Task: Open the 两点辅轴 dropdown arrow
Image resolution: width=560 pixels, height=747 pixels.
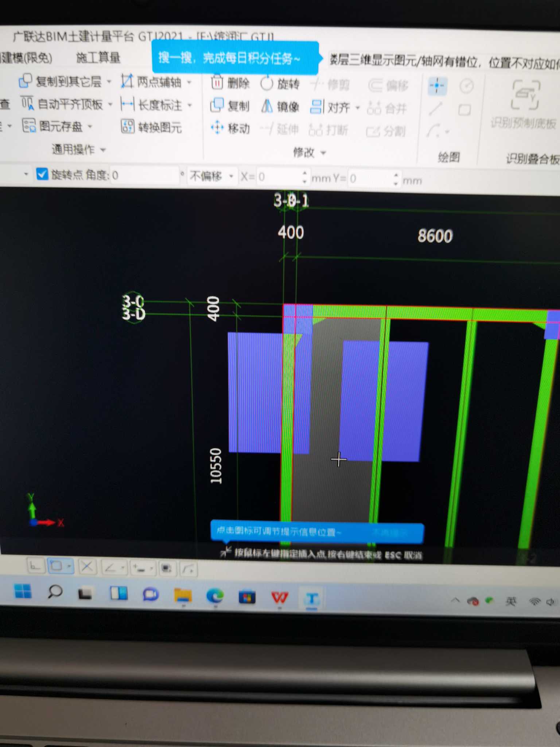Action: (189, 83)
